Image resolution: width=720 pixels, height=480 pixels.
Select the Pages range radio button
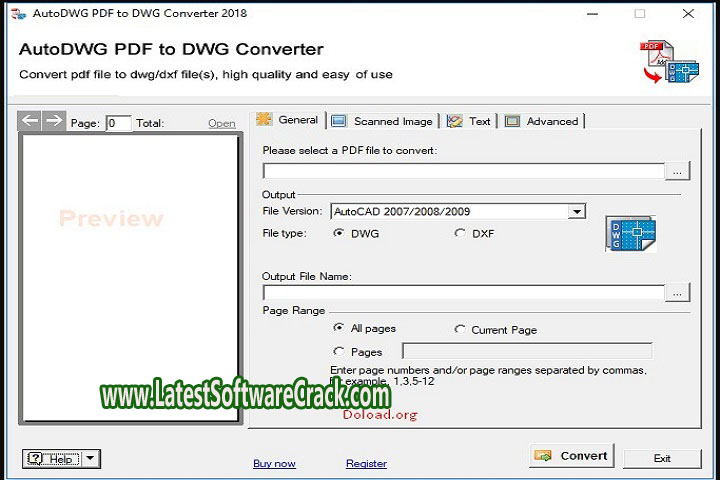click(x=338, y=351)
